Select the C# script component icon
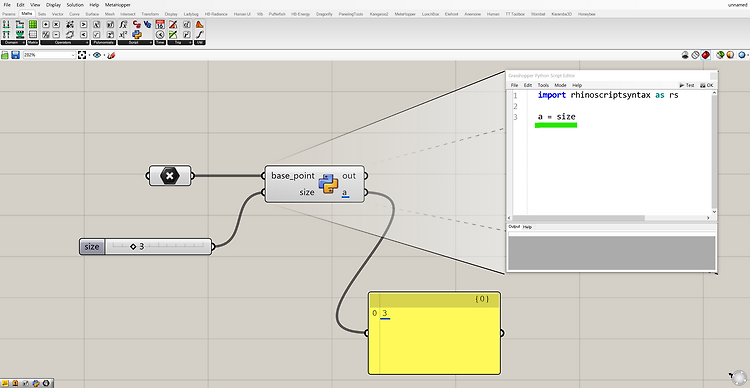 136,24
